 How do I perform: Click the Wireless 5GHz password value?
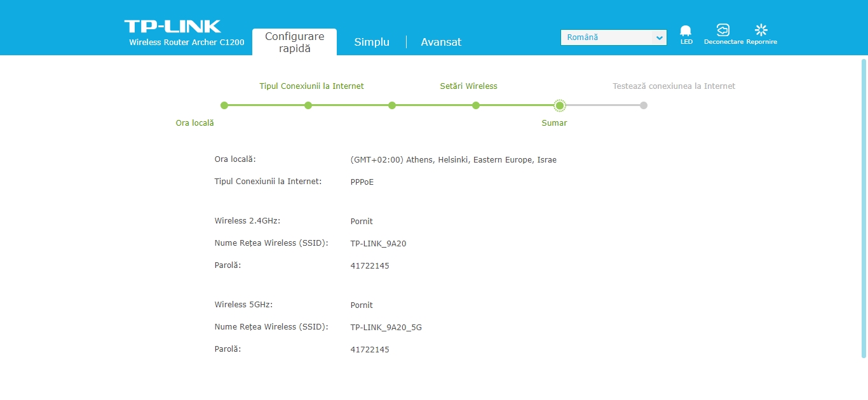[369, 350]
